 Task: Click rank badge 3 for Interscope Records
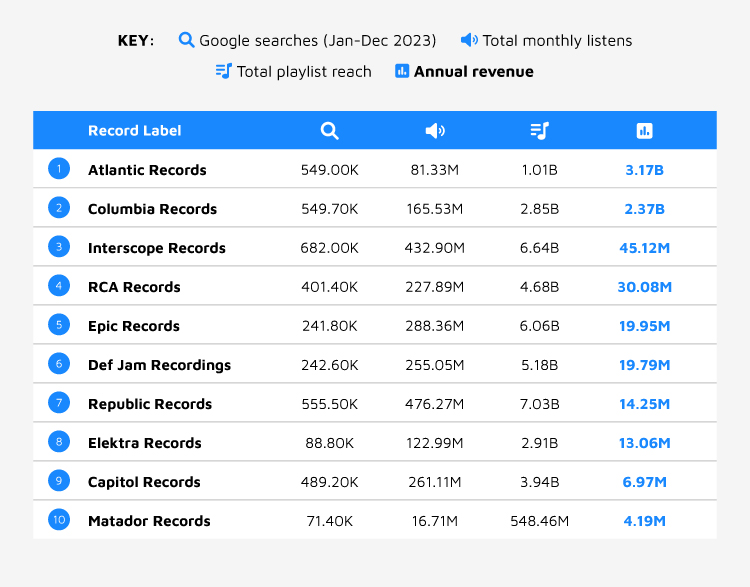click(x=59, y=246)
